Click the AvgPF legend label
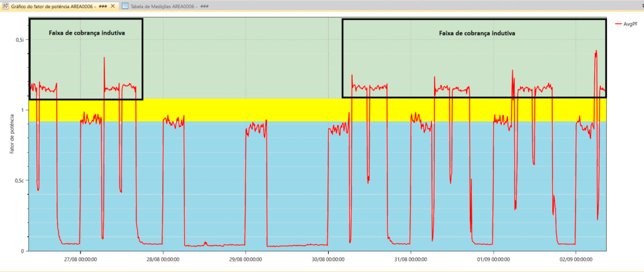Viewport: 644px width, 272px height. (630, 24)
